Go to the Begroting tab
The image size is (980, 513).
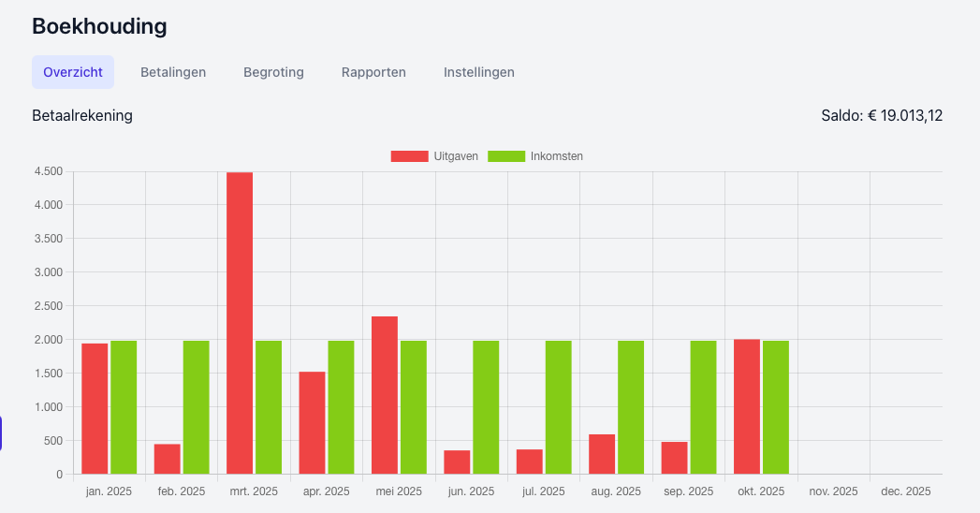pyautogui.click(x=273, y=72)
